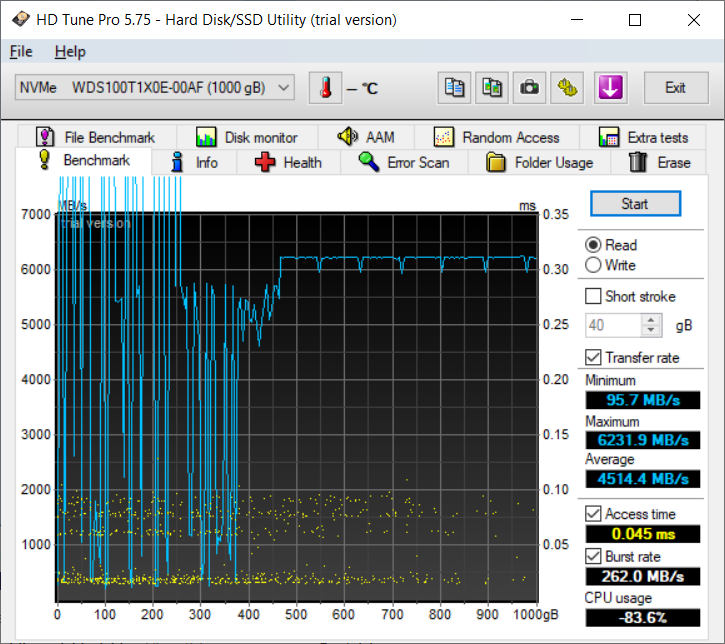The width and height of the screenshot is (725, 644).
Task: Switch to the Disk monitor tab
Action: 247,137
